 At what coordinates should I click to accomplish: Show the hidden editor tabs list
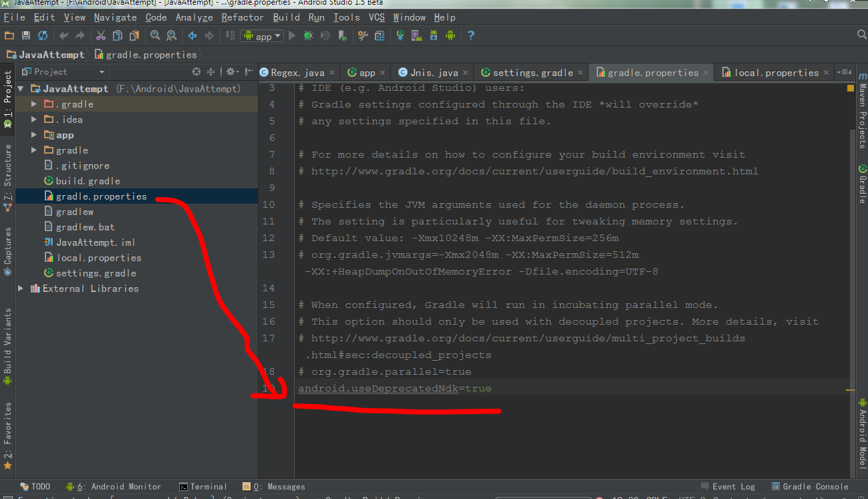(x=844, y=72)
